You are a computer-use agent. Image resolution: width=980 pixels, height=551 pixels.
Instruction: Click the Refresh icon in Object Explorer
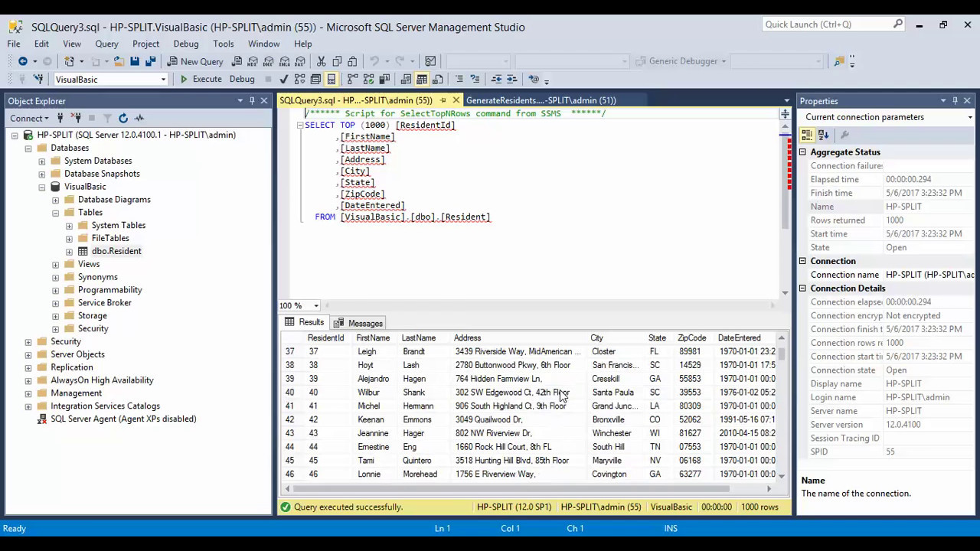coord(123,117)
